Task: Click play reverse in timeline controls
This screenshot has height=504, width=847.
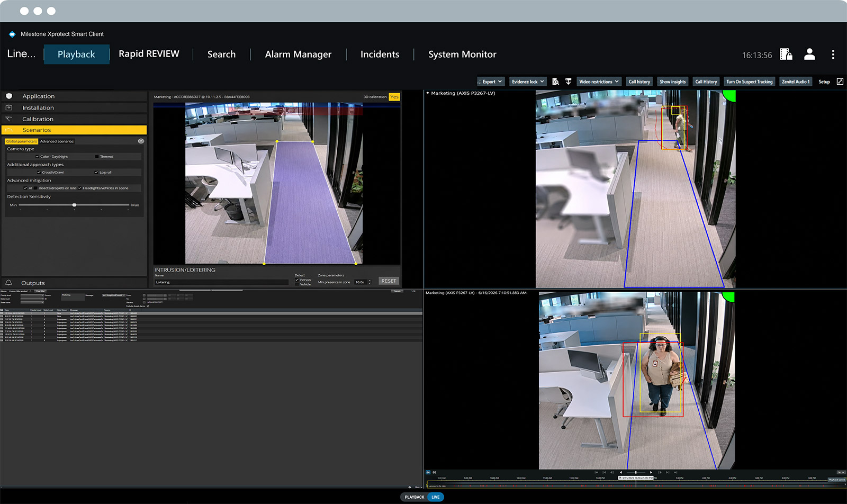Action: 621,472
